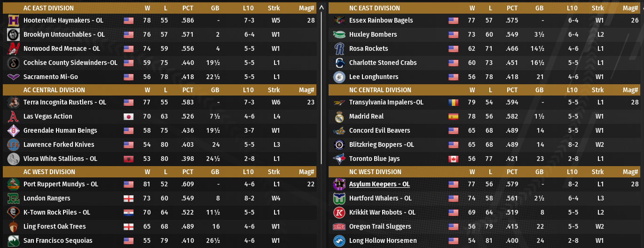This screenshot has width=644, height=248.
Task: Sort NC East Division by GB column
Action: pyautogui.click(x=539, y=8)
